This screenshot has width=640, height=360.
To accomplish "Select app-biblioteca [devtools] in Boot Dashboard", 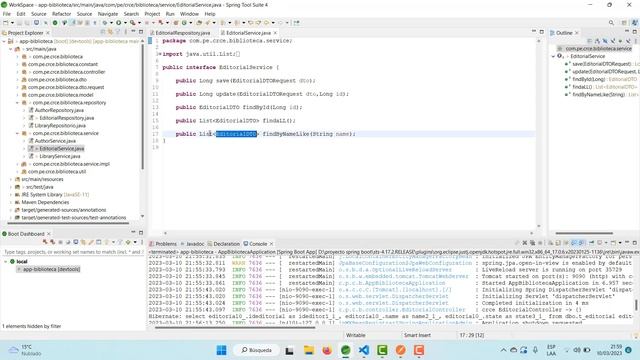I will 48,269.
